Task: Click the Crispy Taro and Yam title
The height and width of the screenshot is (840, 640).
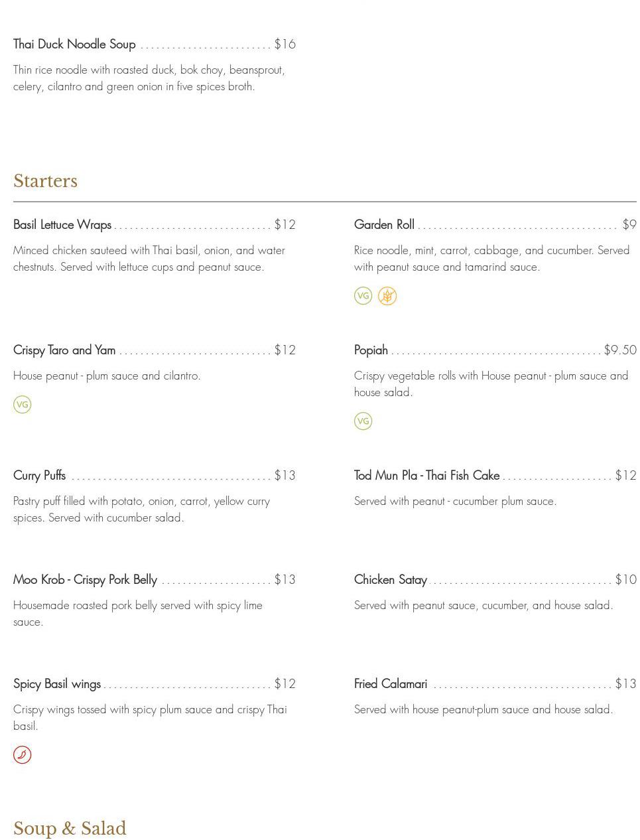Action: (x=64, y=350)
